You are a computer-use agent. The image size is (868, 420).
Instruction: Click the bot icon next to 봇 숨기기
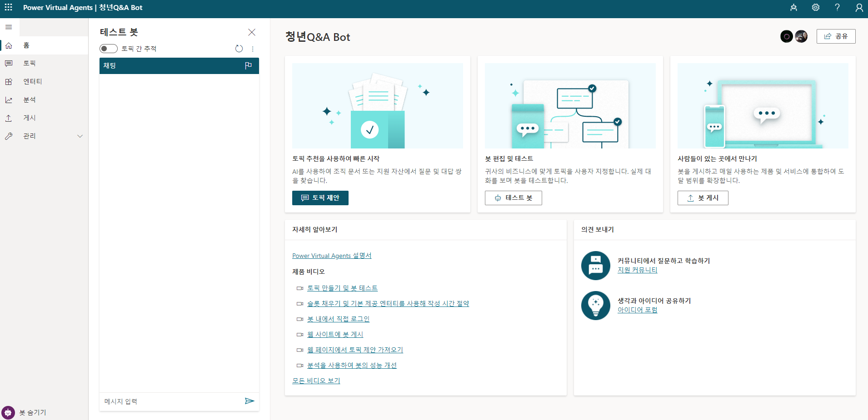pyautogui.click(x=8, y=412)
